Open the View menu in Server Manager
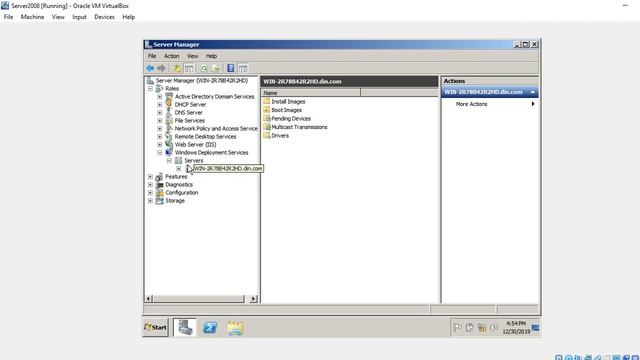The image size is (640, 360). [x=192, y=56]
